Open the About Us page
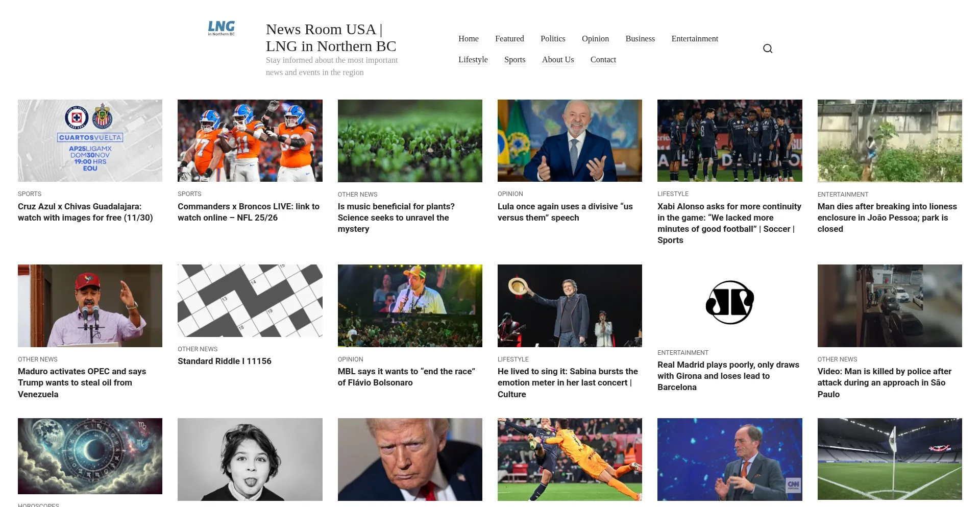The height and width of the screenshot is (507, 980). pos(558,60)
